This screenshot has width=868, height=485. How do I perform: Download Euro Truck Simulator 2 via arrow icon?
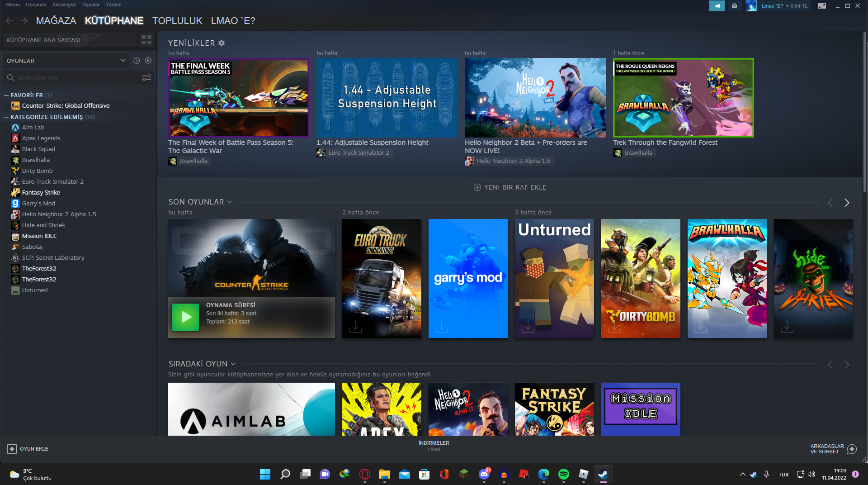pos(355,326)
